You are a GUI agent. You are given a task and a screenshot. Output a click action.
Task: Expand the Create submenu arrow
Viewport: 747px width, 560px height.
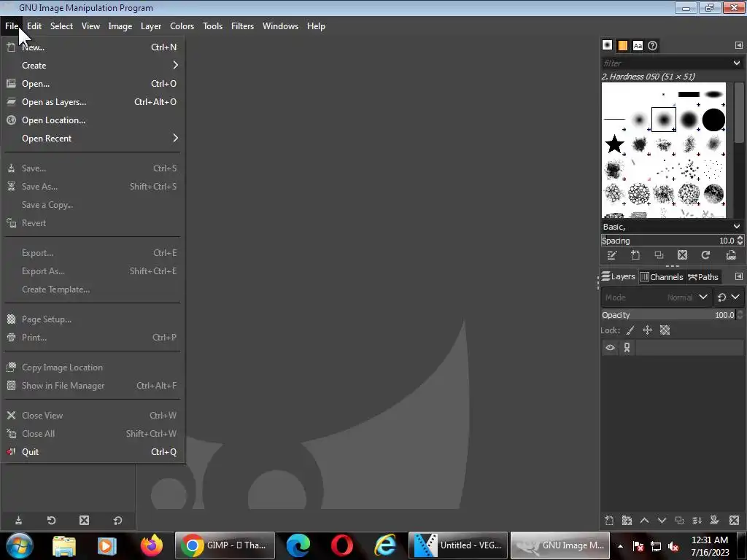175,65
